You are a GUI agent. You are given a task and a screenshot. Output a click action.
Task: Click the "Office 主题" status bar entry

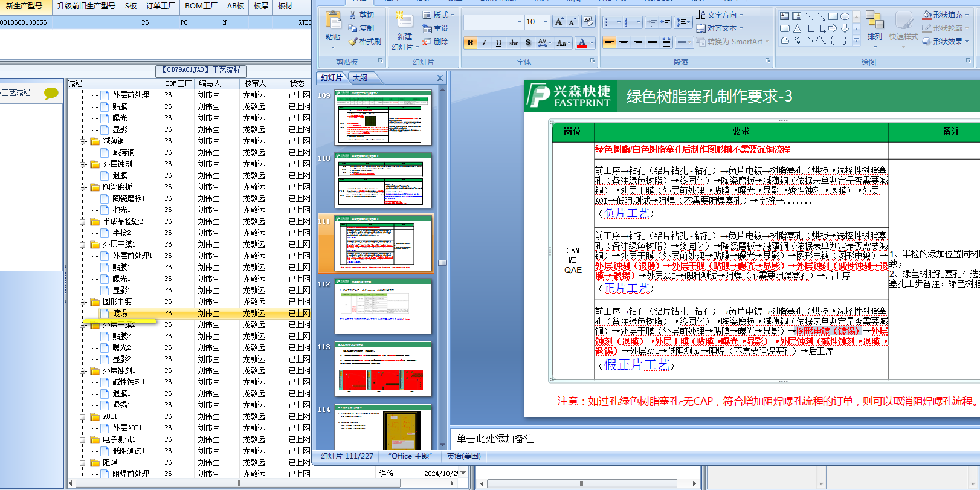coord(410,456)
